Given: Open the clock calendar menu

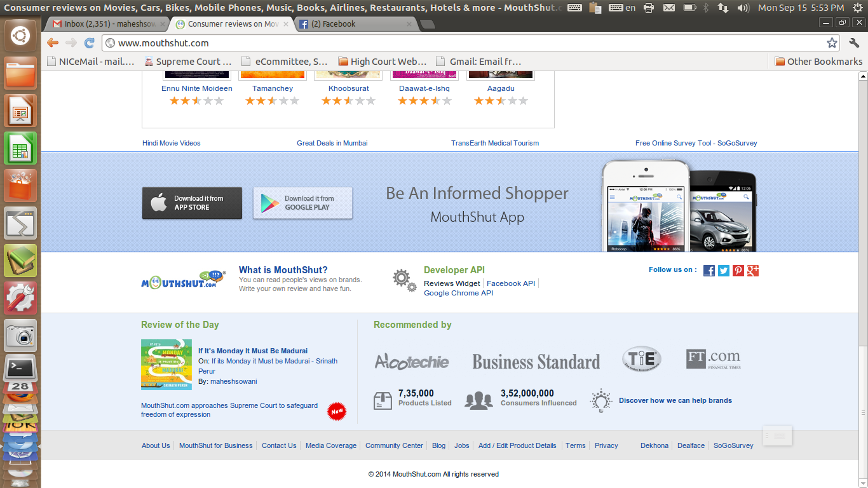Looking at the screenshot, I should pyautogui.click(x=801, y=8).
